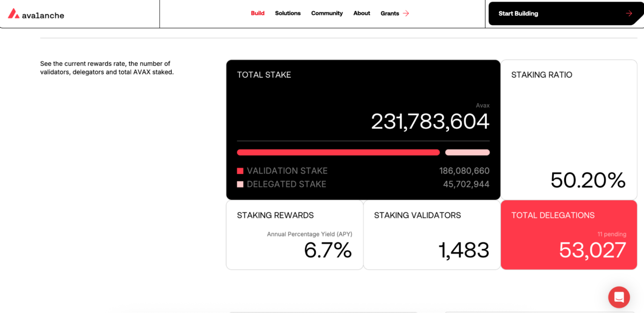Click the 1,483 staking validators count

coord(464,250)
